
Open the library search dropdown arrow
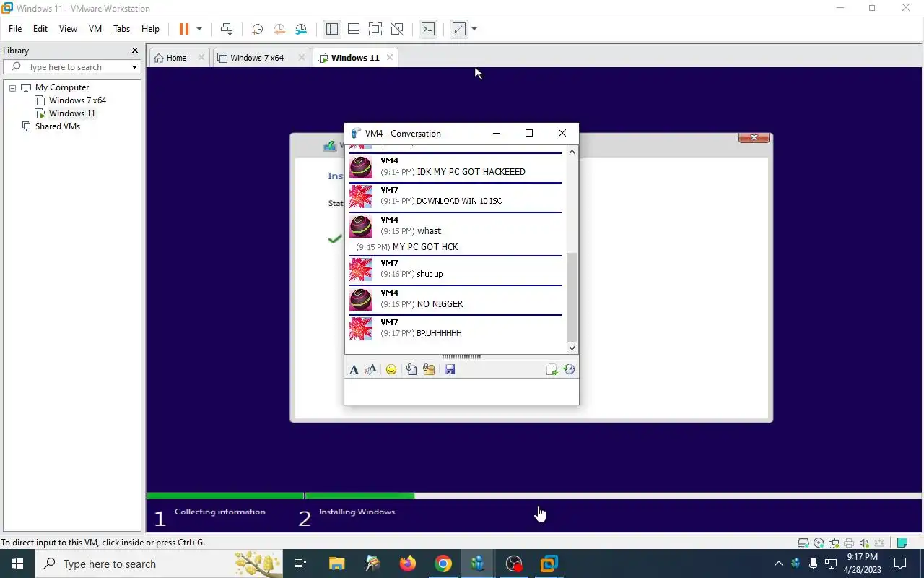coord(134,67)
